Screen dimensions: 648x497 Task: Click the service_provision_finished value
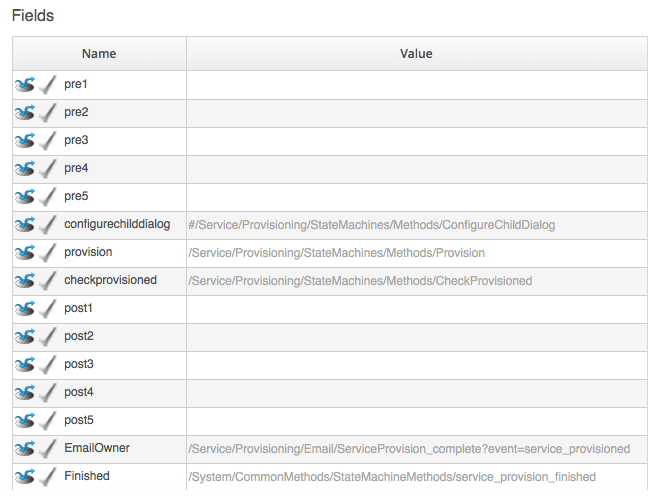click(392, 478)
